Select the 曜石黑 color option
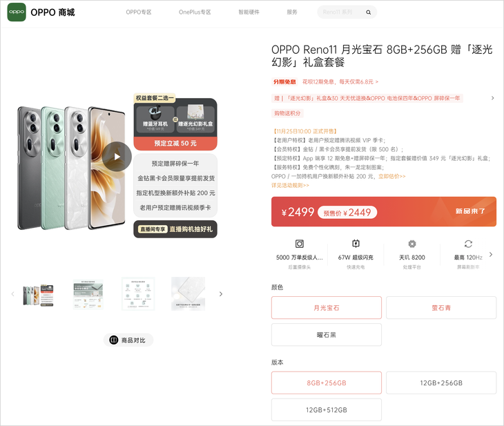The height and width of the screenshot is (426, 504). [327, 335]
